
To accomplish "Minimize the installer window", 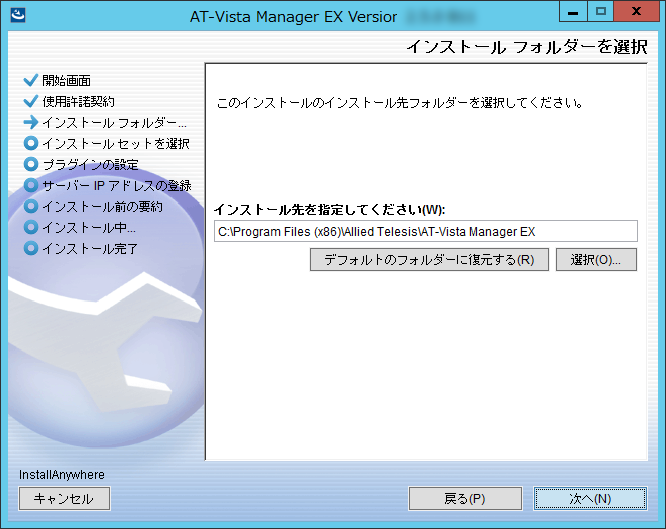I will 572,14.
